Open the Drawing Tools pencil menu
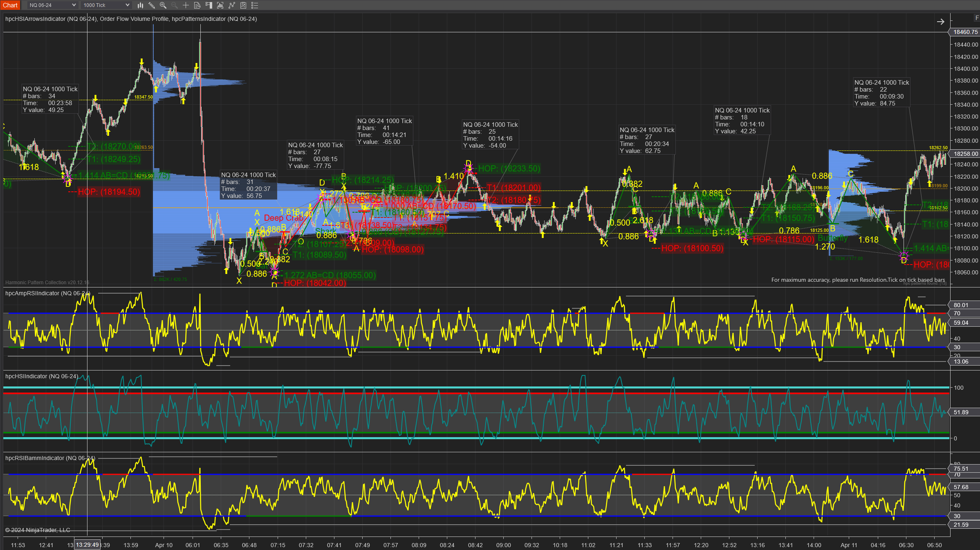The width and height of the screenshot is (980, 550). [x=152, y=5]
